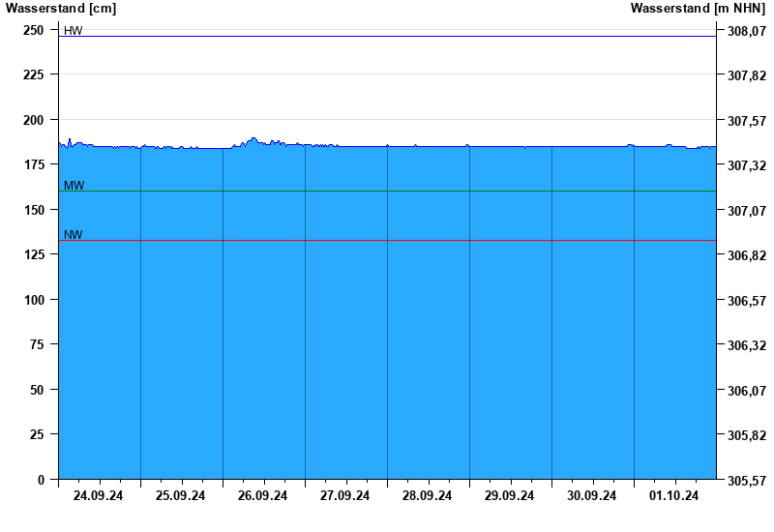This screenshot has width=774, height=532.
Task: Click the 305,82 m NHN value
Action: point(747,435)
